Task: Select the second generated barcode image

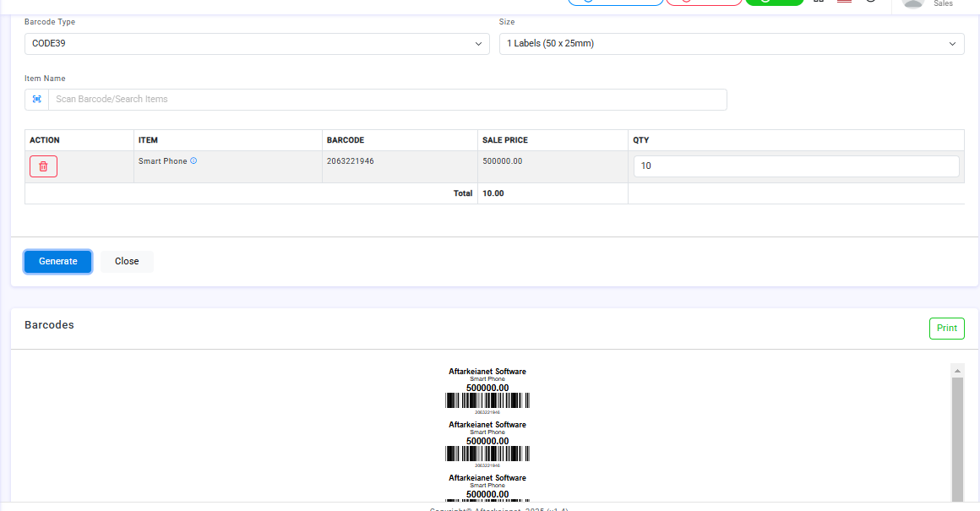Action: [x=487, y=454]
